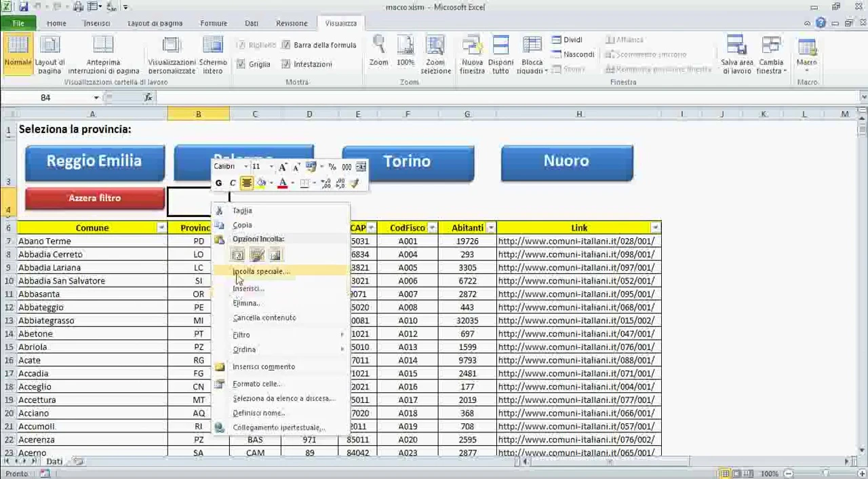868x479 pixels.
Task: Click the format painter brush icon
Action: click(355, 183)
